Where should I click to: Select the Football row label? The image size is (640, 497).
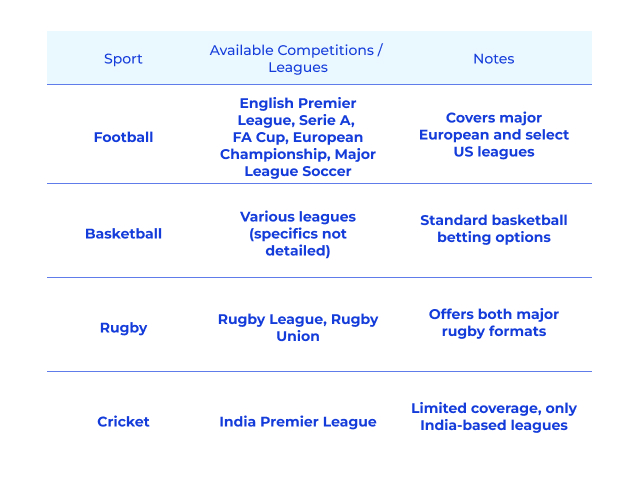[x=123, y=137]
